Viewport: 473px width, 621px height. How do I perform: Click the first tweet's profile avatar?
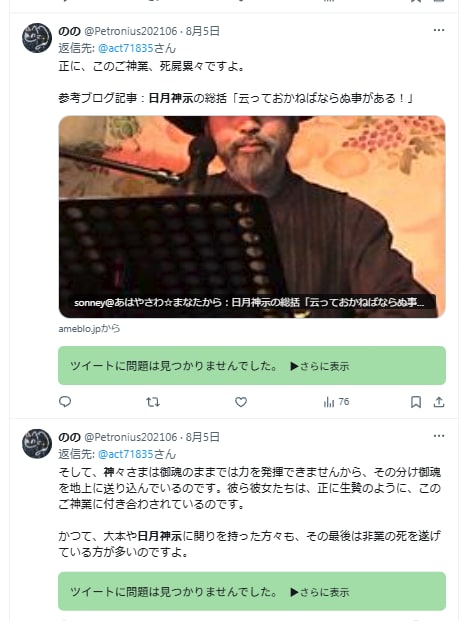37,38
